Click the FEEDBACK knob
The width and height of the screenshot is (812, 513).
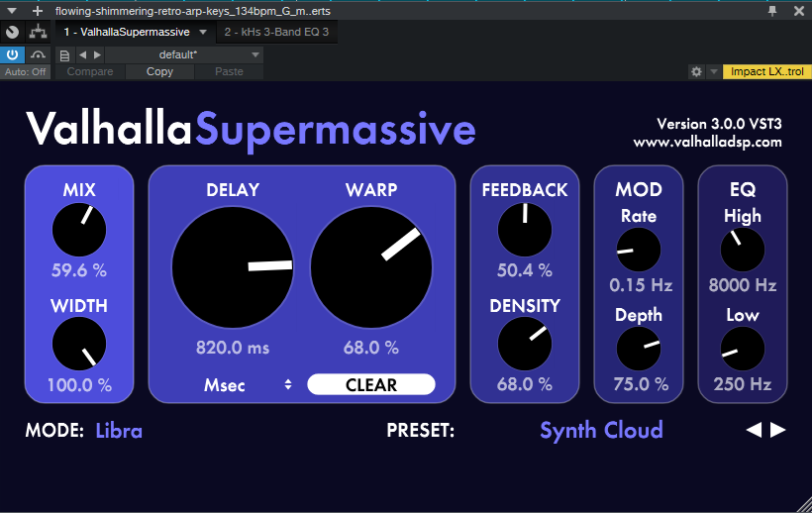point(525,229)
